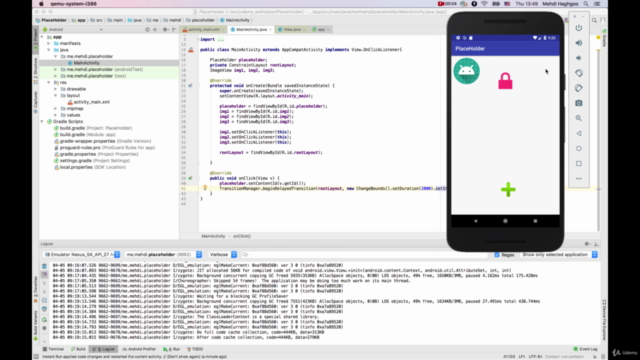Click the Project panel settings gear icon
640x360 pixels.
click(x=165, y=29)
